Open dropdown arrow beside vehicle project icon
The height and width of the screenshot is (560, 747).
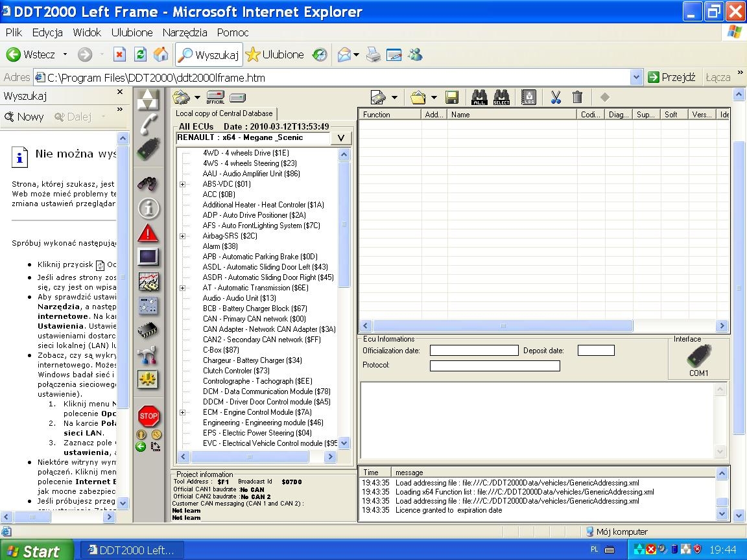(197, 98)
